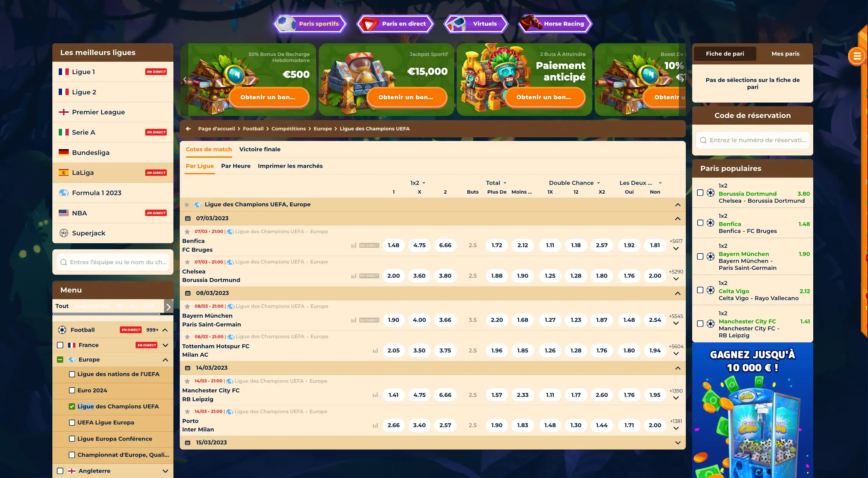
Task: Click the team or championship search field
Action: pyautogui.click(x=113, y=262)
